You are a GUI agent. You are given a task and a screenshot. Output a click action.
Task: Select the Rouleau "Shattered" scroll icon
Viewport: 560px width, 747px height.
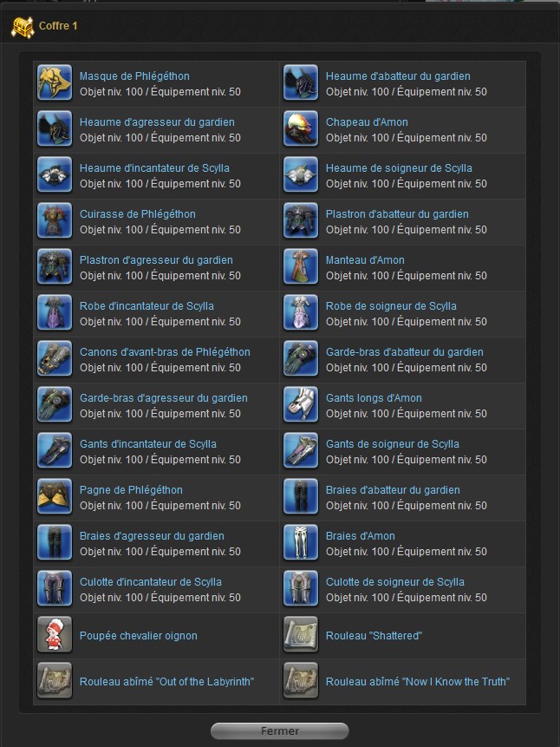coord(301,634)
